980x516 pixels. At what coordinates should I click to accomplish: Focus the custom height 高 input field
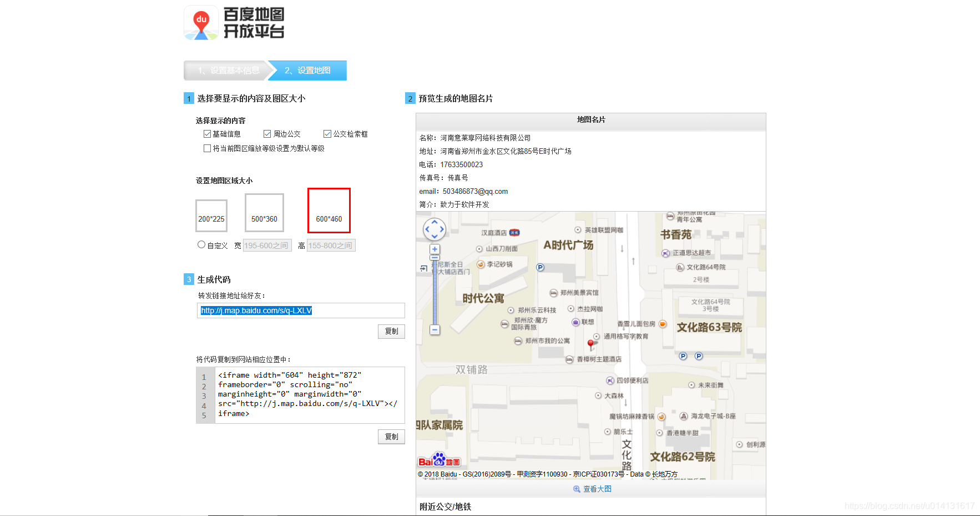pos(331,246)
